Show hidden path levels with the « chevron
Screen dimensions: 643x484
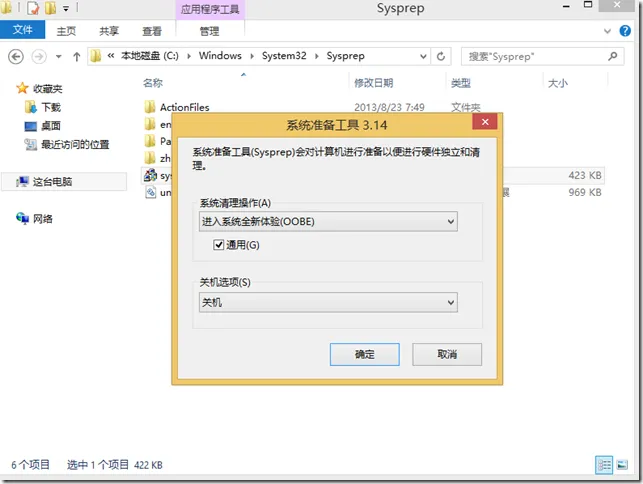coord(111,56)
